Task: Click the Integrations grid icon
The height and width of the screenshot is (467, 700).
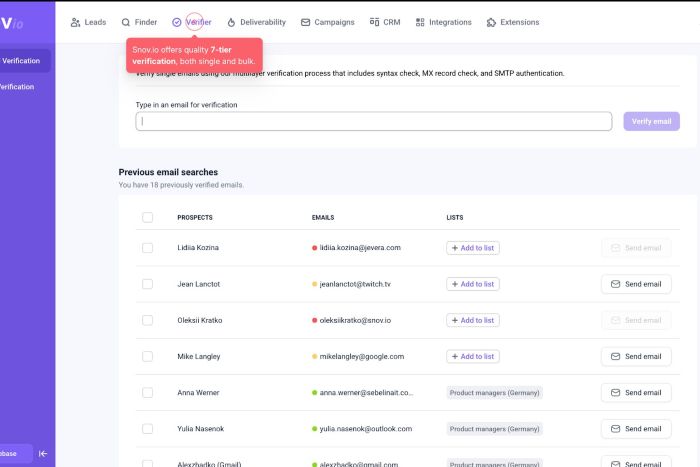Action: coord(420,22)
